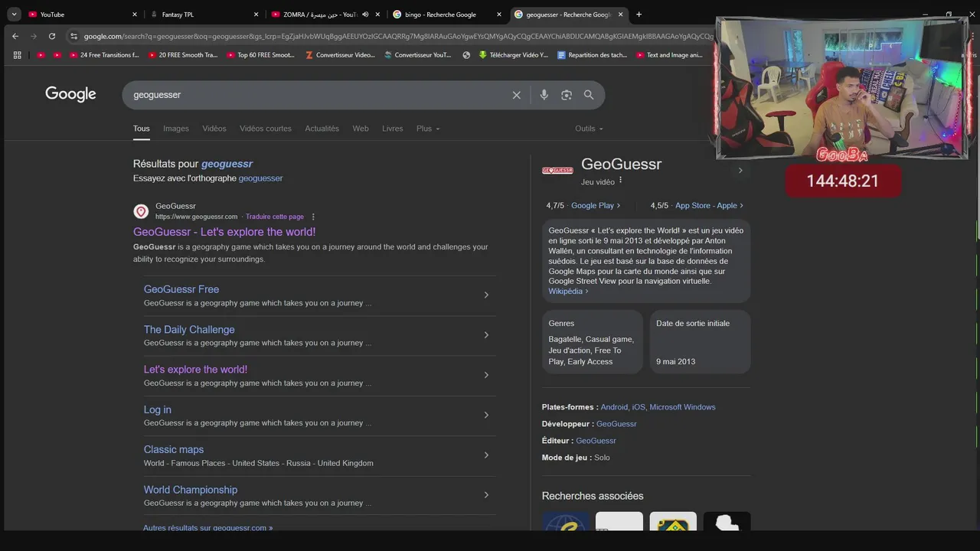Open the App Store - Apple rating link
This screenshot has width=980, height=551.
coord(709,205)
